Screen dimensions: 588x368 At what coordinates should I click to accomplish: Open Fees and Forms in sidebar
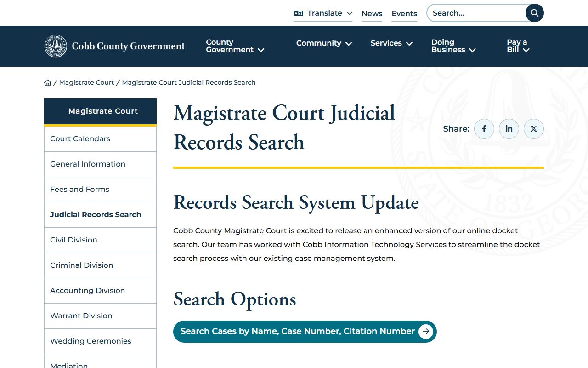coord(100,190)
